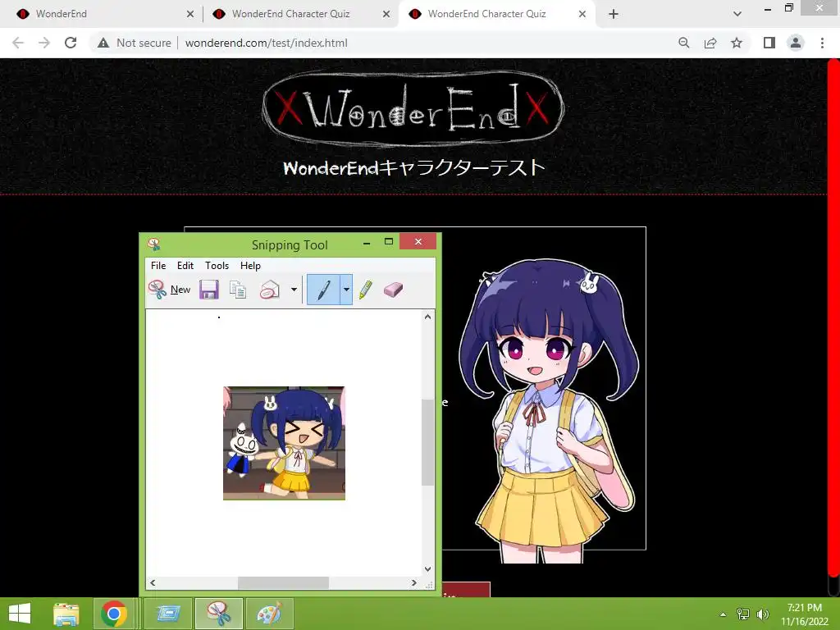This screenshot has height=630, width=840.
Task: Close the Snipping Tool window
Action: pyautogui.click(x=418, y=242)
